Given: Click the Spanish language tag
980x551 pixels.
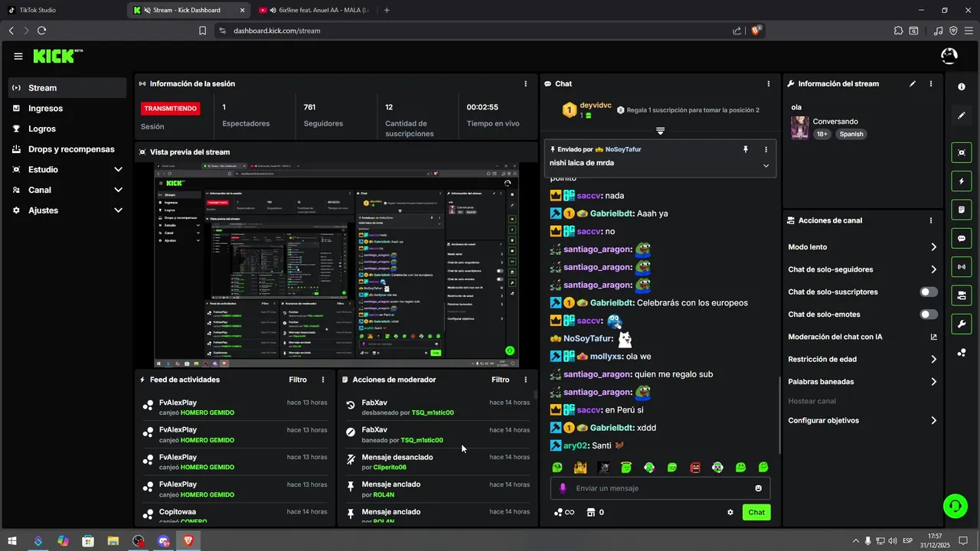Looking at the screenshot, I should pos(851,134).
